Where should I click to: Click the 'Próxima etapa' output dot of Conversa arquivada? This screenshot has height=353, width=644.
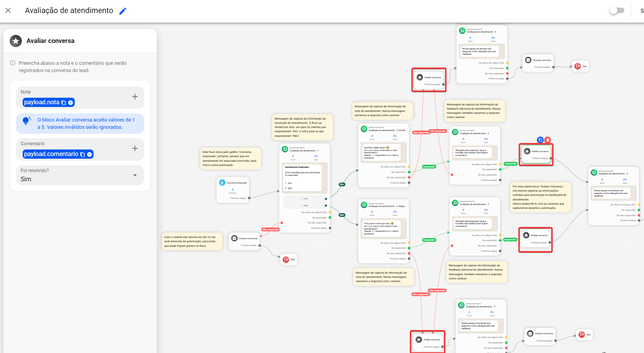249,198
